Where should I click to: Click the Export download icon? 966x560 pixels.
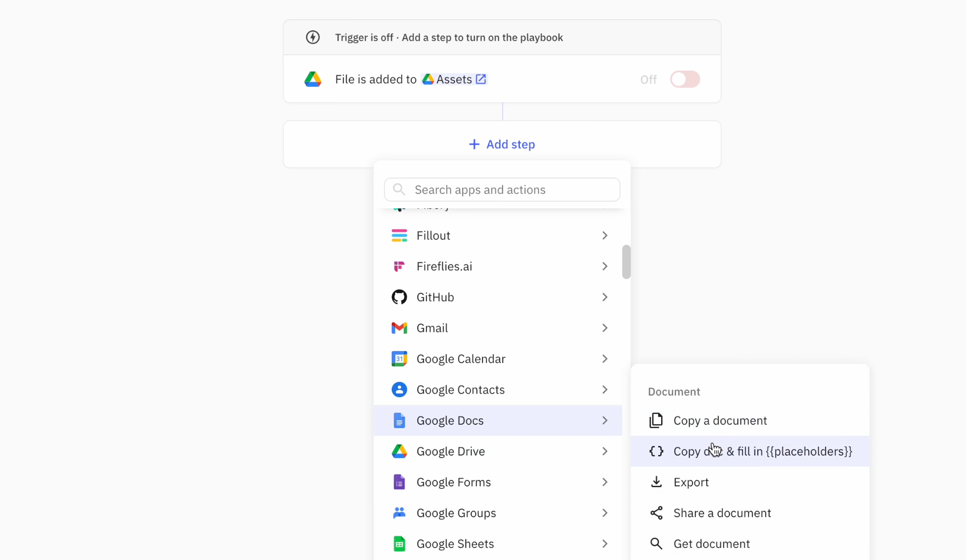click(x=656, y=482)
